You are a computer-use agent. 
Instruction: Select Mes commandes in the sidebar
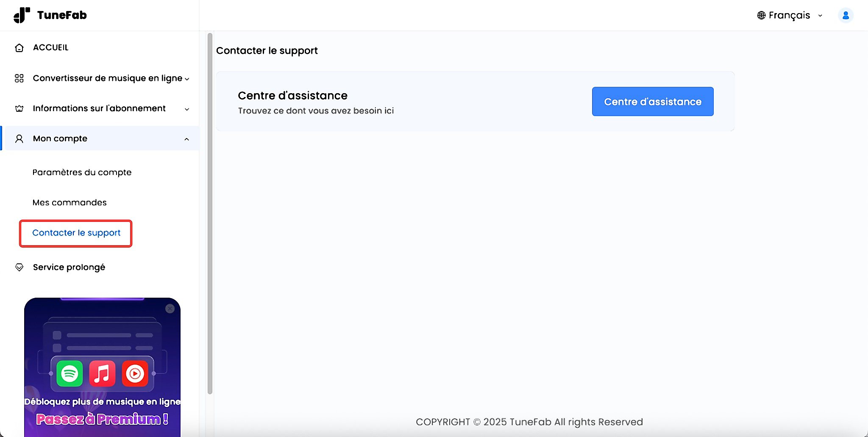click(x=69, y=202)
